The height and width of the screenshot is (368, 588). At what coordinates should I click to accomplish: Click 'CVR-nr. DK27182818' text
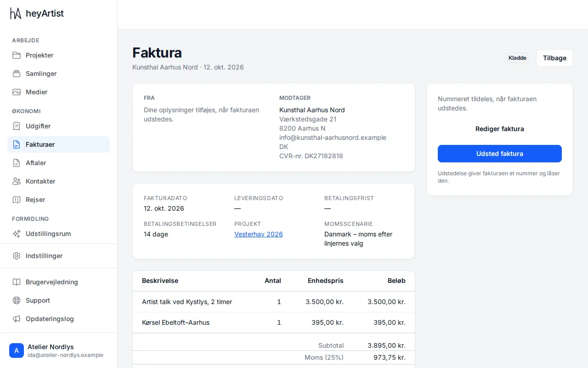pos(311,156)
